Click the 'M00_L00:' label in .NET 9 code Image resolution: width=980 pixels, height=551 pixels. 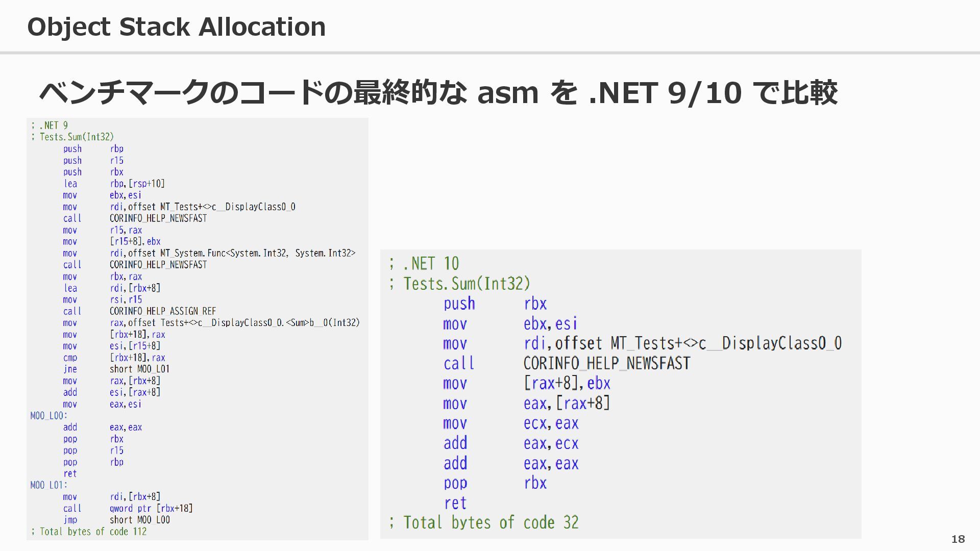click(x=48, y=416)
